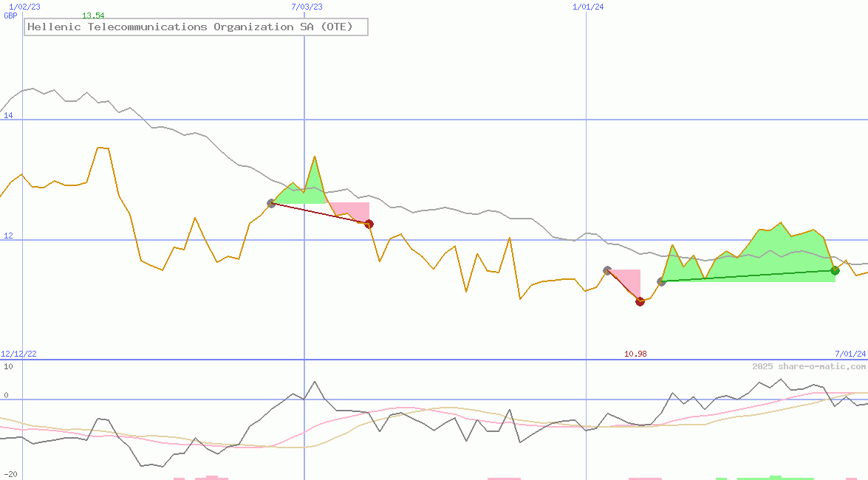868x480 pixels.
Task: Click the GBP currency label
Action: click(10, 16)
